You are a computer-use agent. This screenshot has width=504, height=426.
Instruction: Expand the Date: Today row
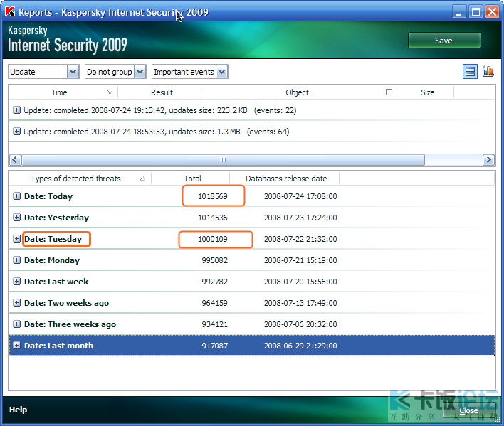[x=16, y=196]
